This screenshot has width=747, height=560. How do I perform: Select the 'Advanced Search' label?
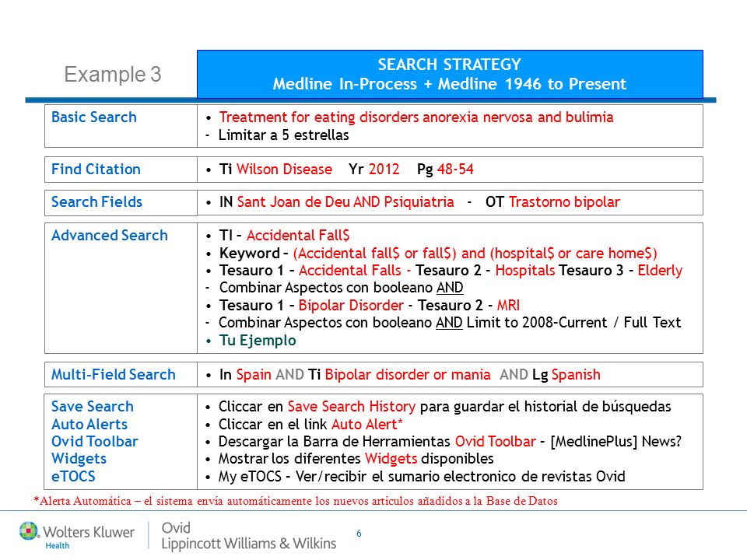(x=110, y=235)
